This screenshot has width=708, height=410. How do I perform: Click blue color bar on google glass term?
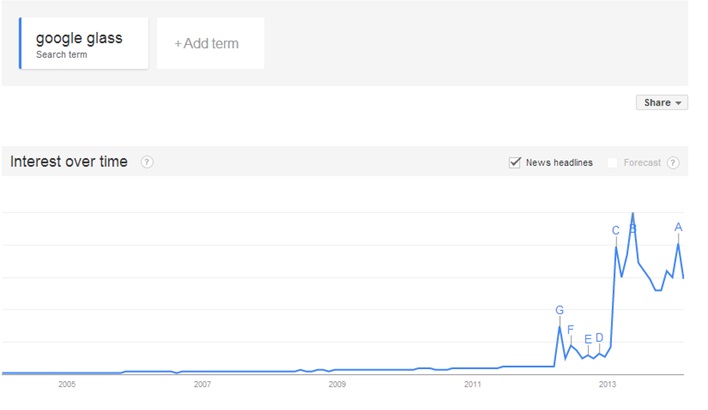coord(20,43)
